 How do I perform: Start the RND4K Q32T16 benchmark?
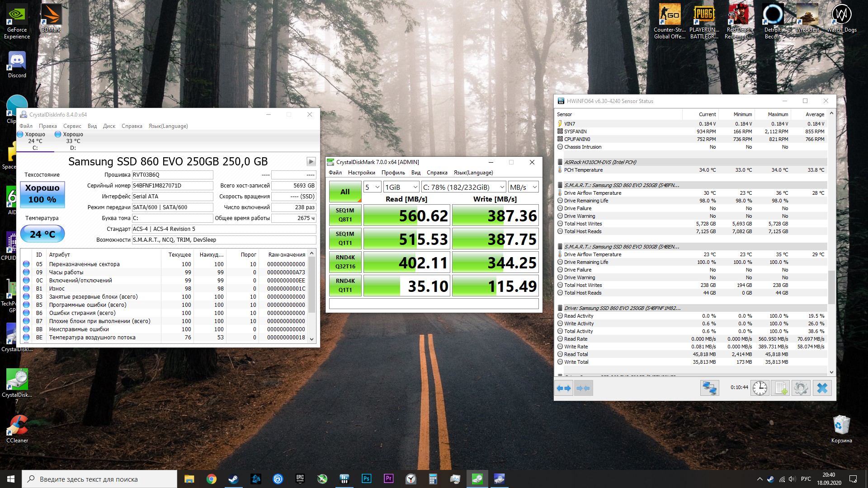(x=345, y=262)
